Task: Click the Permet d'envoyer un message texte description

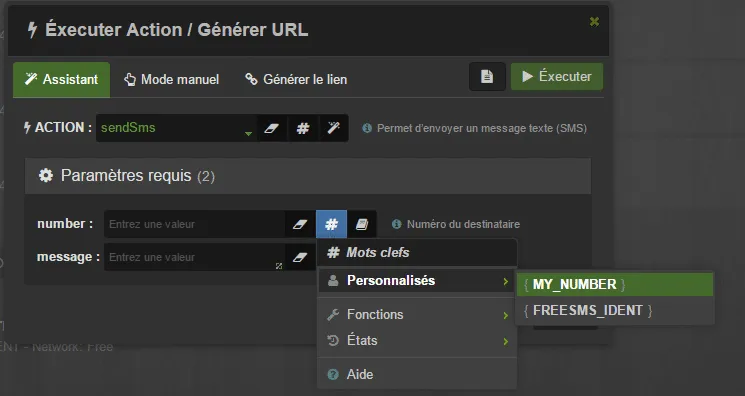Action: [x=482, y=128]
